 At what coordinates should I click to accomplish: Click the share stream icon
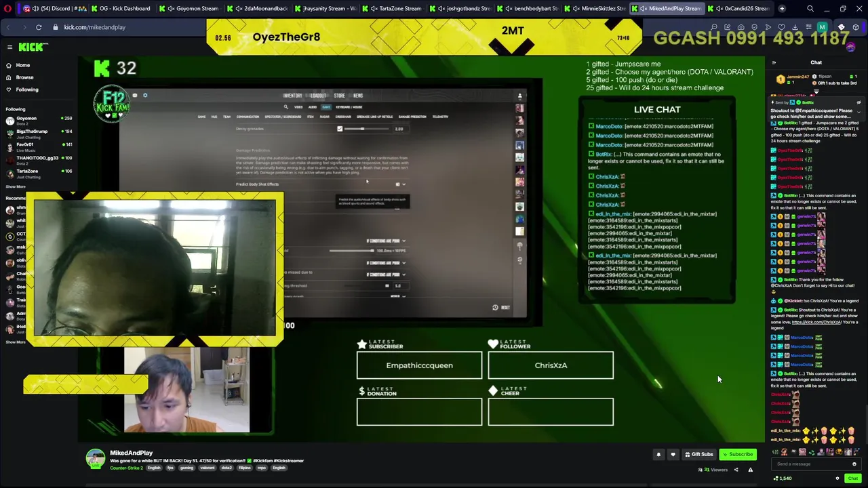tap(736, 470)
